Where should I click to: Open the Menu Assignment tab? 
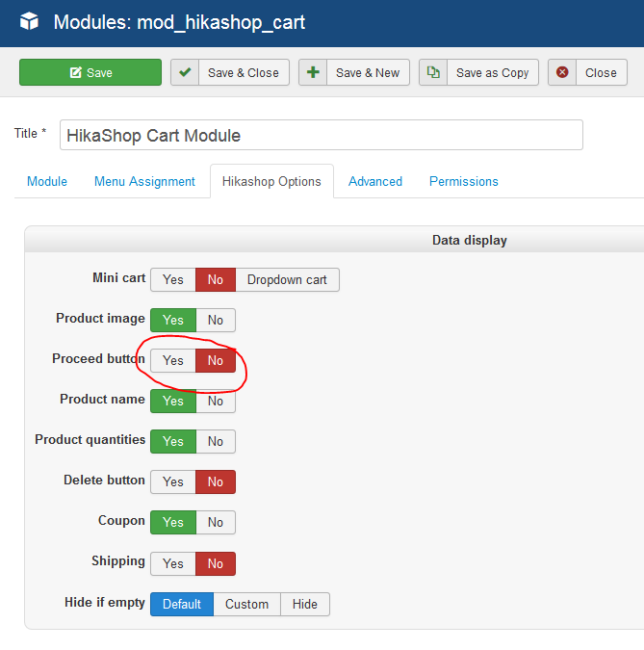coord(144,181)
